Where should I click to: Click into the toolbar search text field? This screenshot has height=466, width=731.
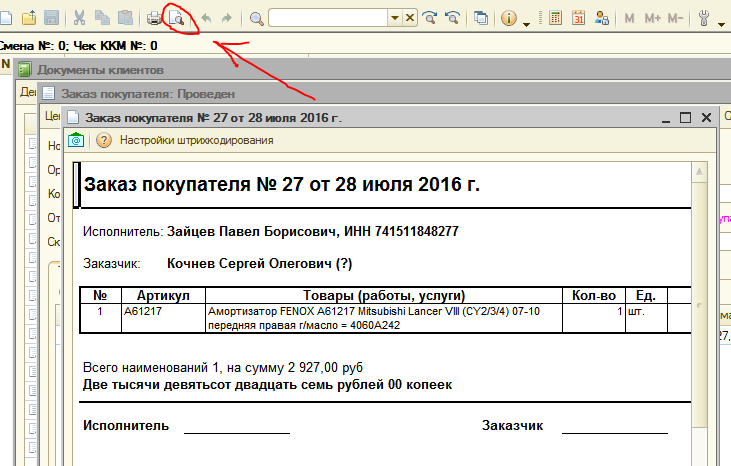[x=328, y=18]
